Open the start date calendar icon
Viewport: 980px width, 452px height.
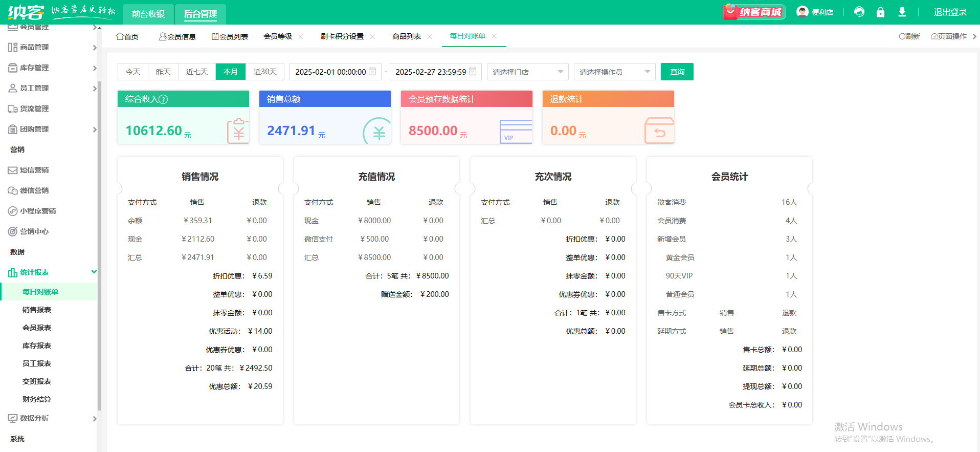coord(372,72)
